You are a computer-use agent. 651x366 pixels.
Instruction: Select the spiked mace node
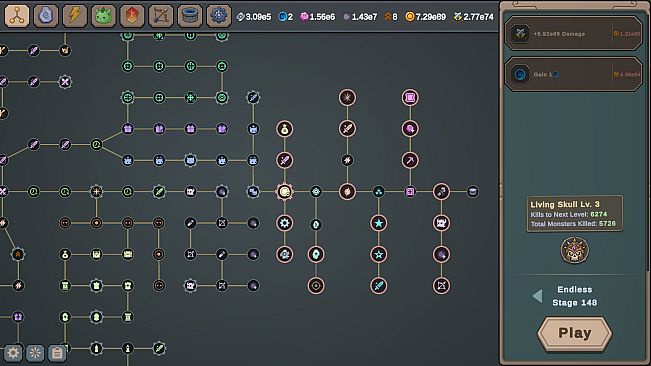coord(441,192)
